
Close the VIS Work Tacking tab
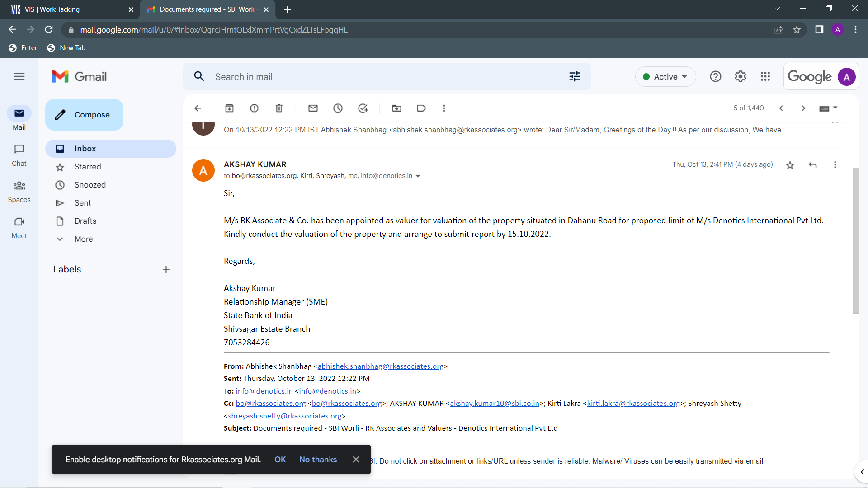[131, 9]
